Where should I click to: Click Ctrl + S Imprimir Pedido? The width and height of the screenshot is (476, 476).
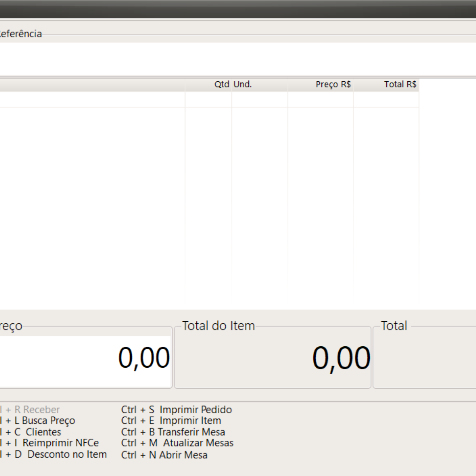coord(177,409)
